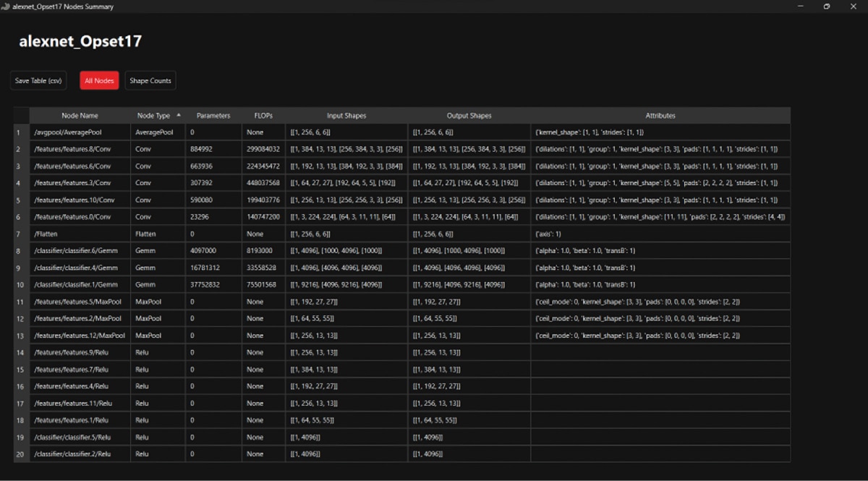This screenshot has height=481, width=868.
Task: Click the FLOPs value 299084032
Action: tap(263, 149)
